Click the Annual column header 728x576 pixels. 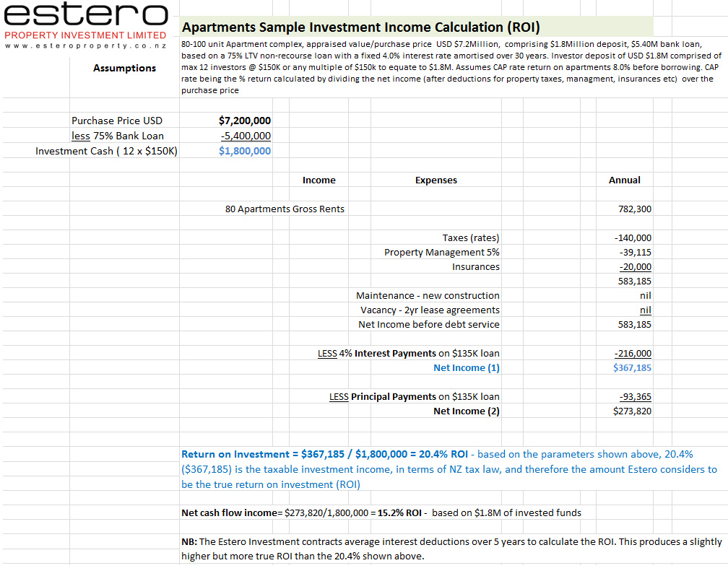[625, 180]
